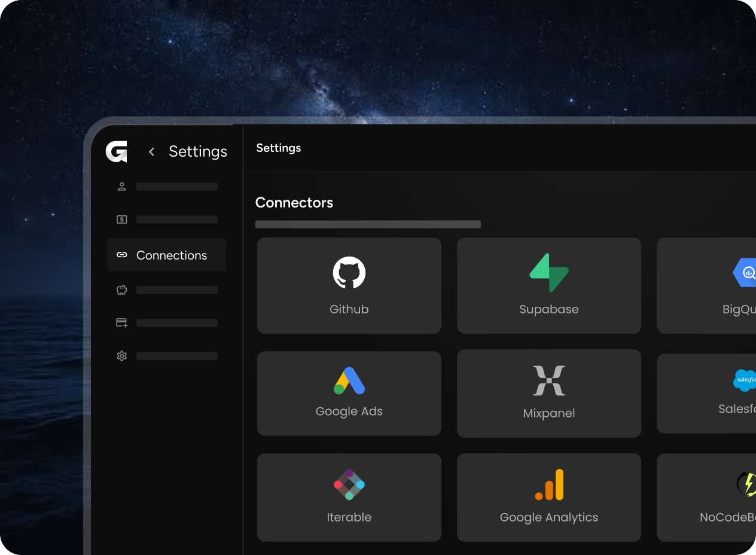This screenshot has height=555, width=756.
Task: Click the NoCodeBackend card label
Action: click(728, 517)
